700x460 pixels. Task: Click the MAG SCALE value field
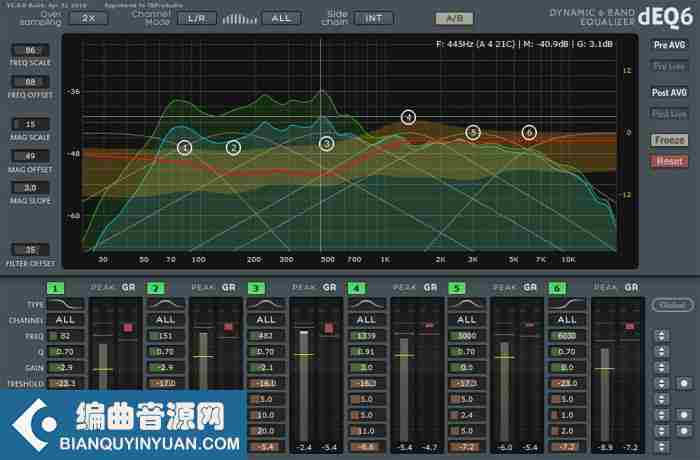point(30,124)
